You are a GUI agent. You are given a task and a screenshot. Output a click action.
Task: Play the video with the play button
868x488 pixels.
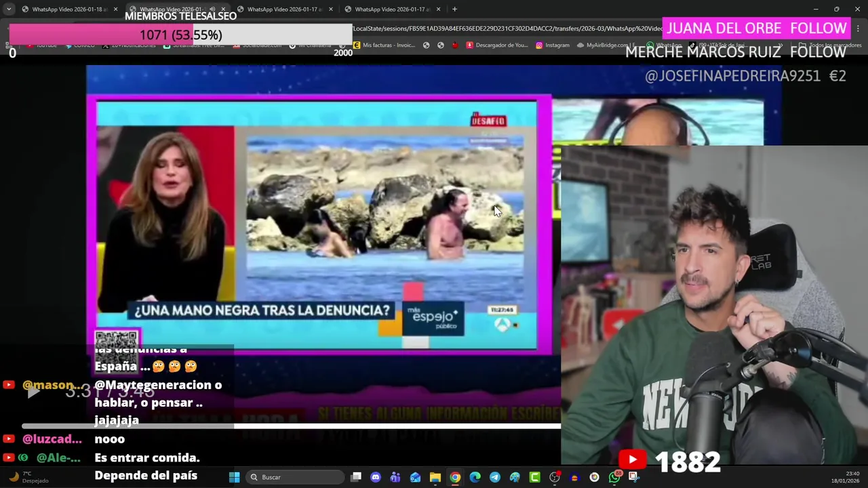click(x=33, y=392)
